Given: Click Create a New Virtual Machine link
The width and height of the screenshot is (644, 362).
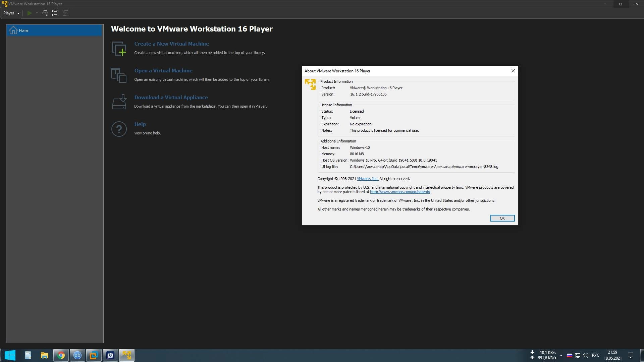Looking at the screenshot, I should coord(171,44).
